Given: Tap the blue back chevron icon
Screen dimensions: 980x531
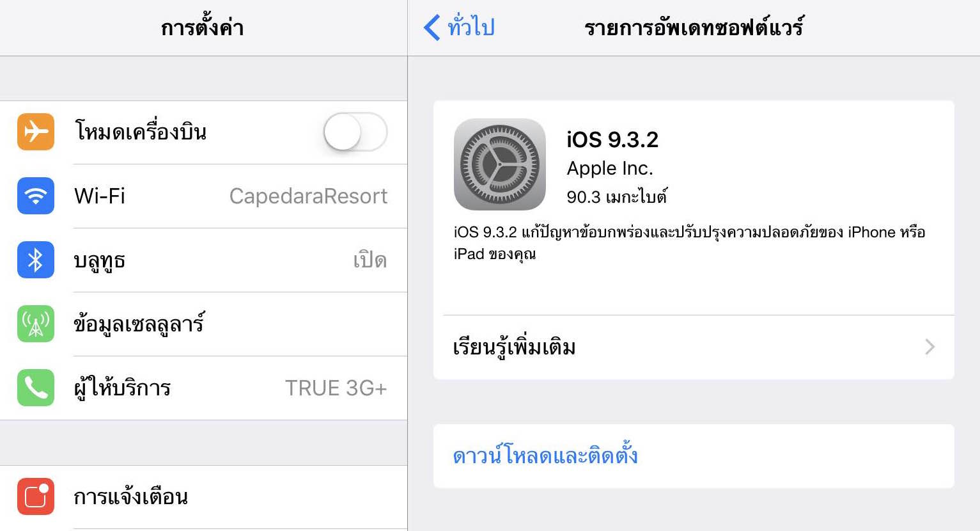Looking at the screenshot, I should click(x=432, y=28).
